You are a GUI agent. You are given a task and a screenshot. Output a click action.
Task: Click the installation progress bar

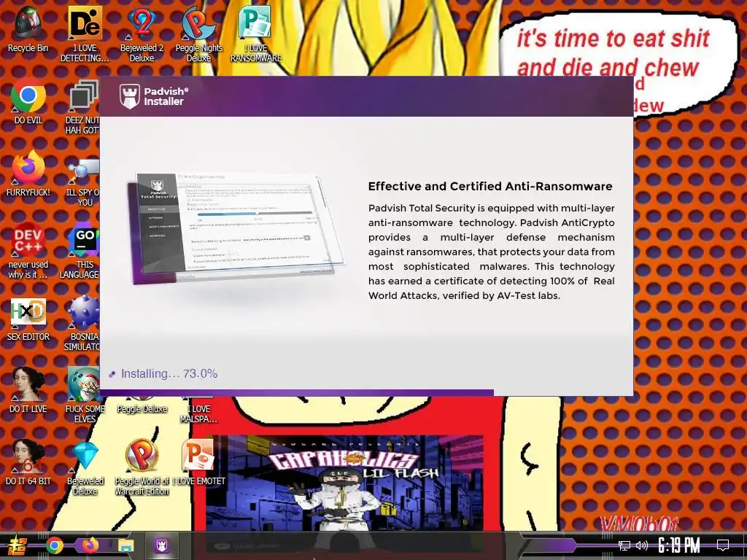pos(366,393)
